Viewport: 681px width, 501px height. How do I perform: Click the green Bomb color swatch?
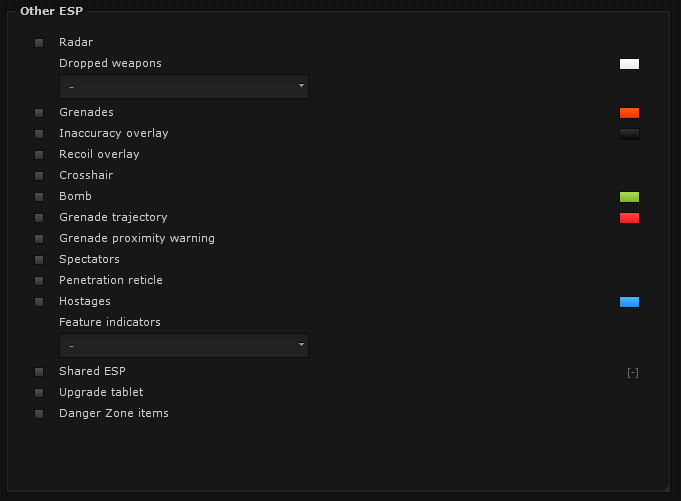[629, 197]
